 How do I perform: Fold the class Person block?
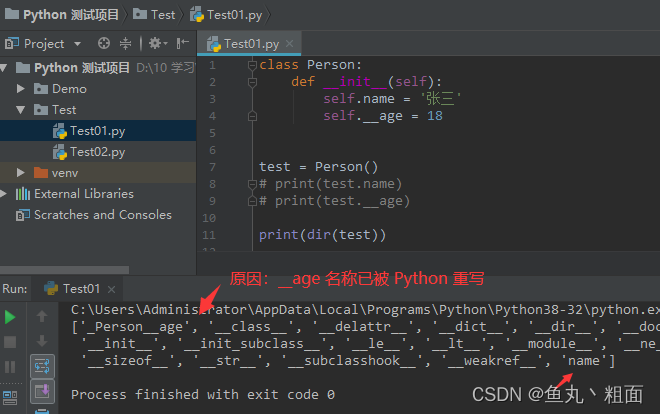point(252,65)
